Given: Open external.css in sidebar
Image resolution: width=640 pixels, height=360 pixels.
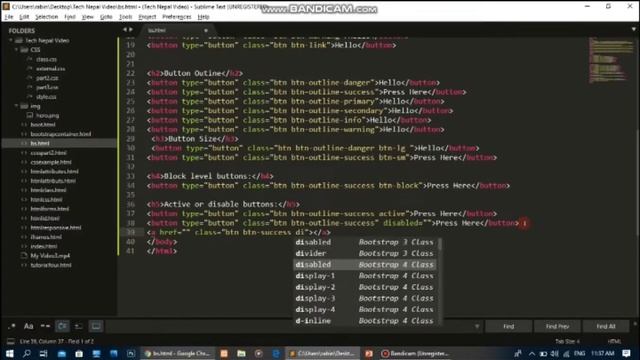Looking at the screenshot, I should coord(50,69).
